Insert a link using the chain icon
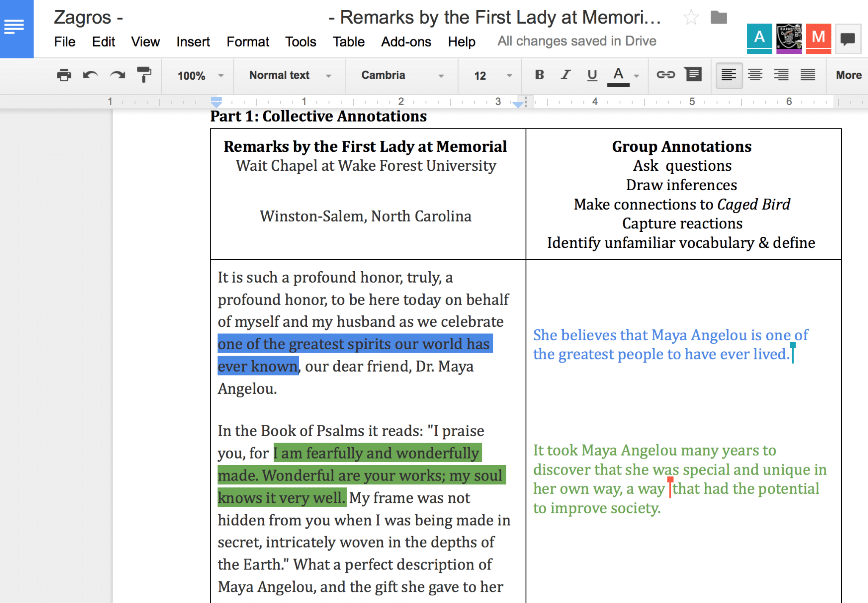 (x=665, y=75)
